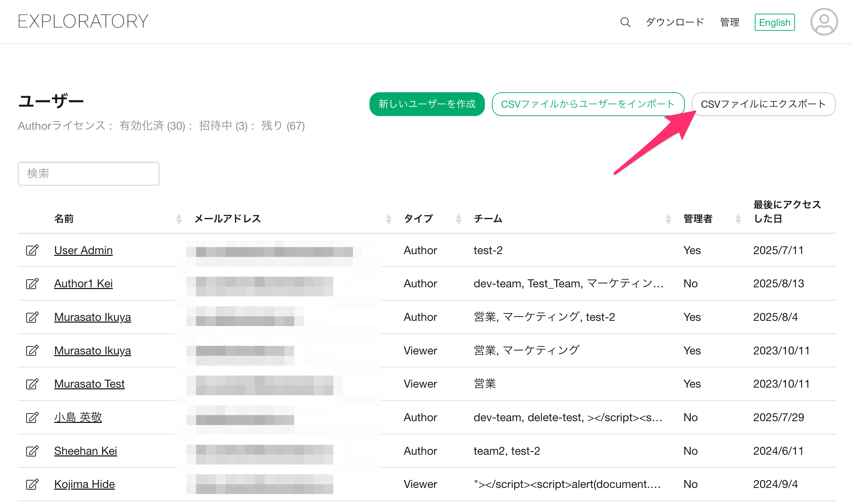The image size is (853, 504).
Task: Click edit icon for User Admin row
Action: click(x=32, y=250)
